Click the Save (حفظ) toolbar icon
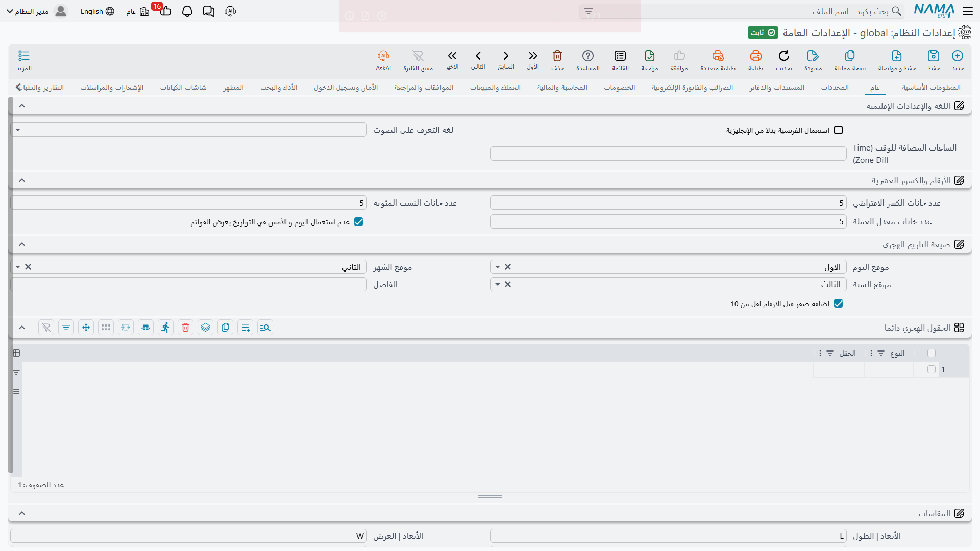The height and width of the screenshot is (551, 980). [934, 56]
